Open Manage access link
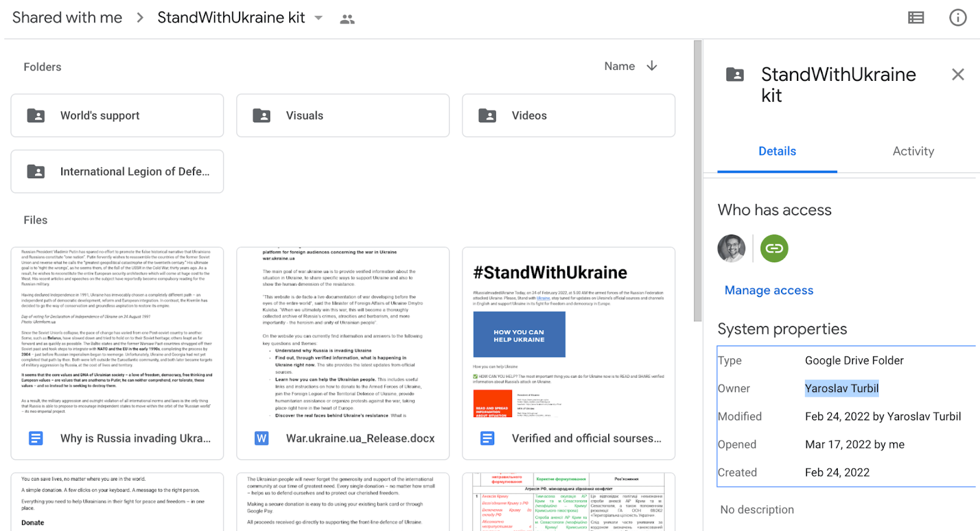 coord(769,290)
